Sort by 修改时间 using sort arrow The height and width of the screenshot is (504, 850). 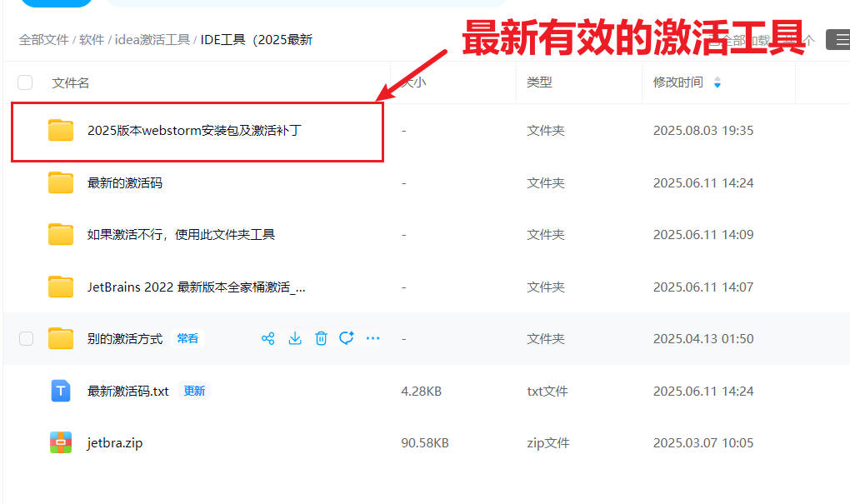[x=717, y=82]
